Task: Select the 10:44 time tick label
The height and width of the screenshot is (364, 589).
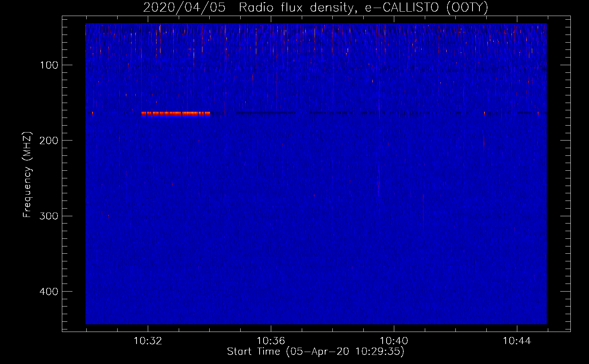Action: (517, 341)
